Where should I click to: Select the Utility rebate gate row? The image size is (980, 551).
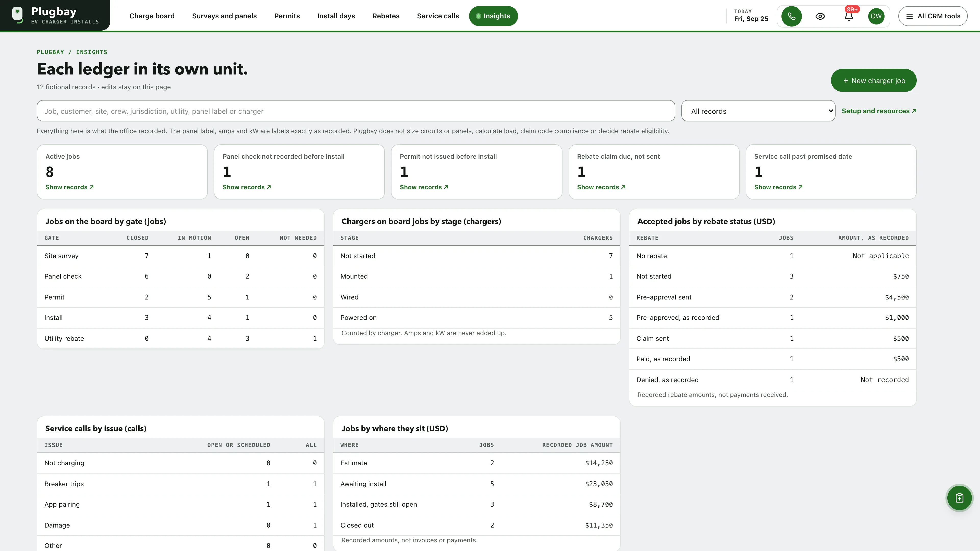180,339
